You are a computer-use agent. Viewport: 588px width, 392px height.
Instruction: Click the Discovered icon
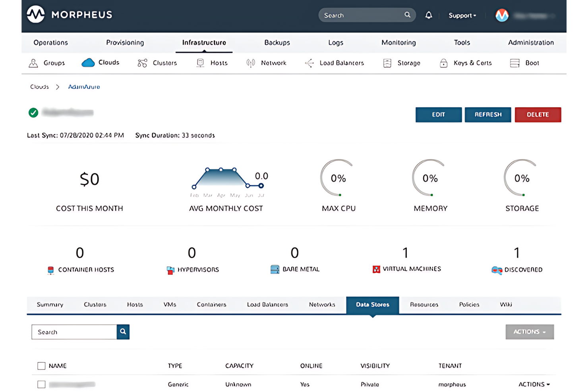click(497, 270)
